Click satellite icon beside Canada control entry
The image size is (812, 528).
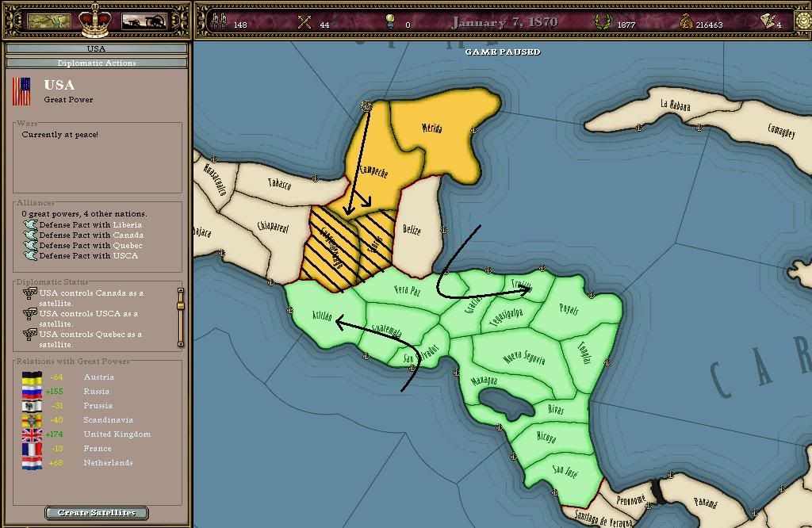[29, 293]
